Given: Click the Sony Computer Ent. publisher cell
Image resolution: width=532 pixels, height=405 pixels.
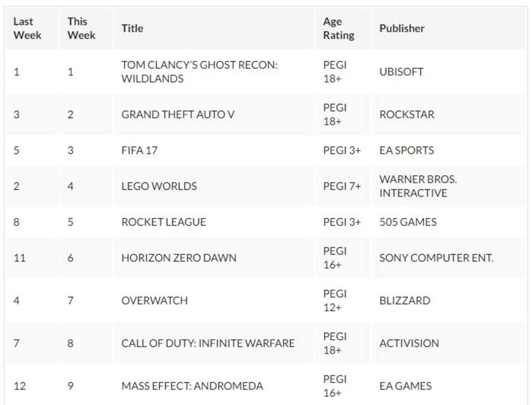Looking at the screenshot, I should (x=449, y=258).
